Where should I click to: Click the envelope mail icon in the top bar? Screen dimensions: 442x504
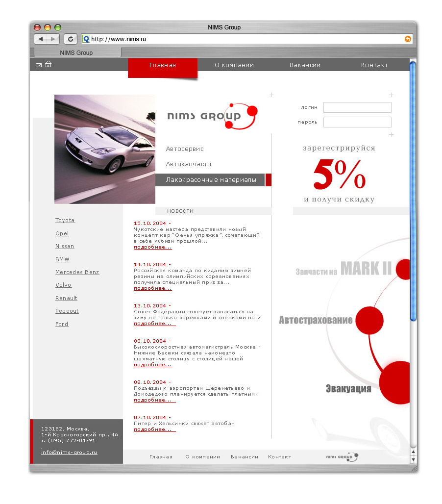pos(38,64)
